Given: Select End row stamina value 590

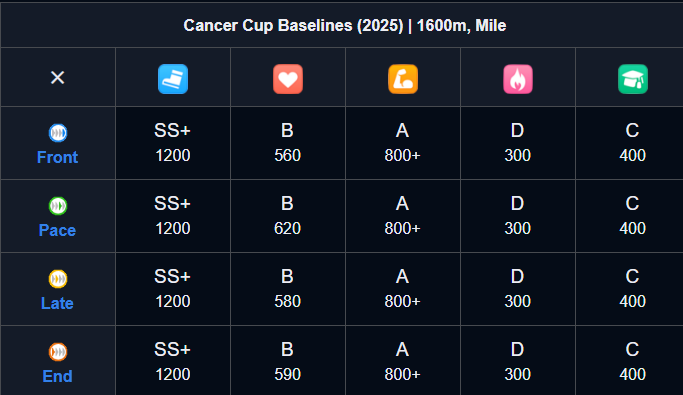Looking at the screenshot, I should (x=287, y=375).
